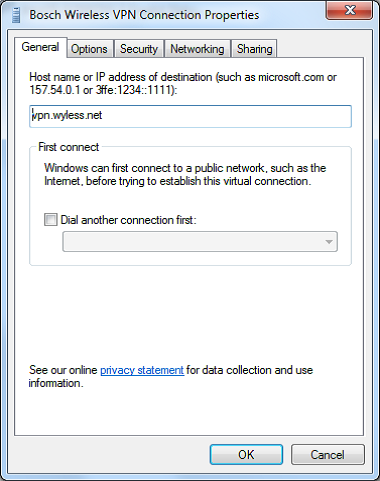
Task: Open the Options tab
Action: click(x=89, y=49)
